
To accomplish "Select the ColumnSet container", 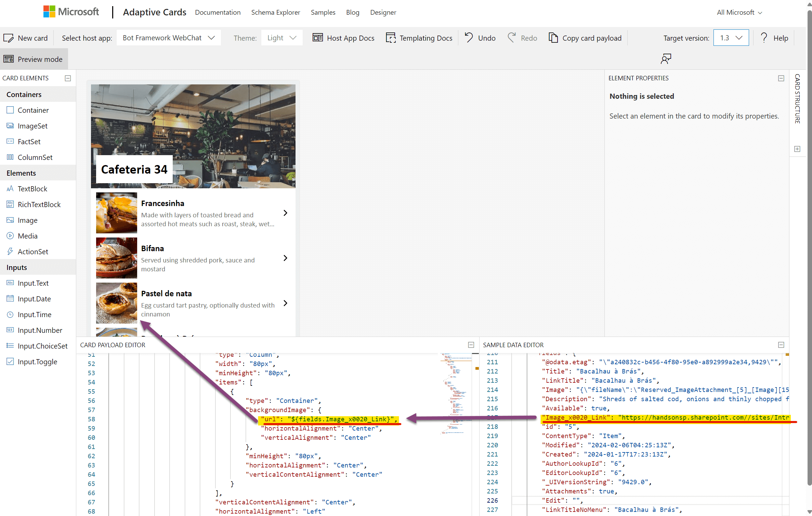I will point(35,157).
